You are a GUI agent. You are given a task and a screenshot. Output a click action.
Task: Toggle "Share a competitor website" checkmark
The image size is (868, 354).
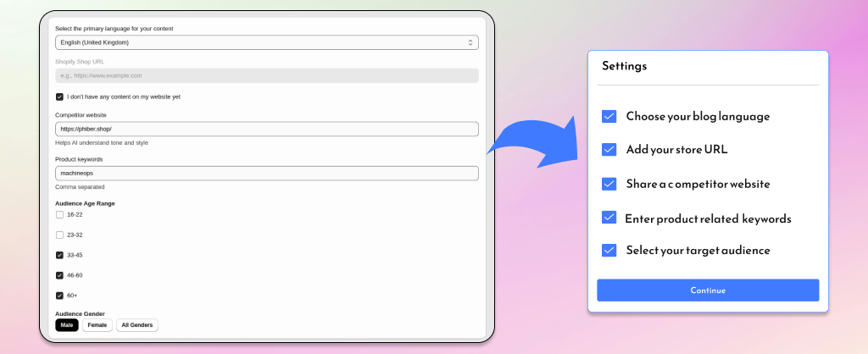coord(609,184)
